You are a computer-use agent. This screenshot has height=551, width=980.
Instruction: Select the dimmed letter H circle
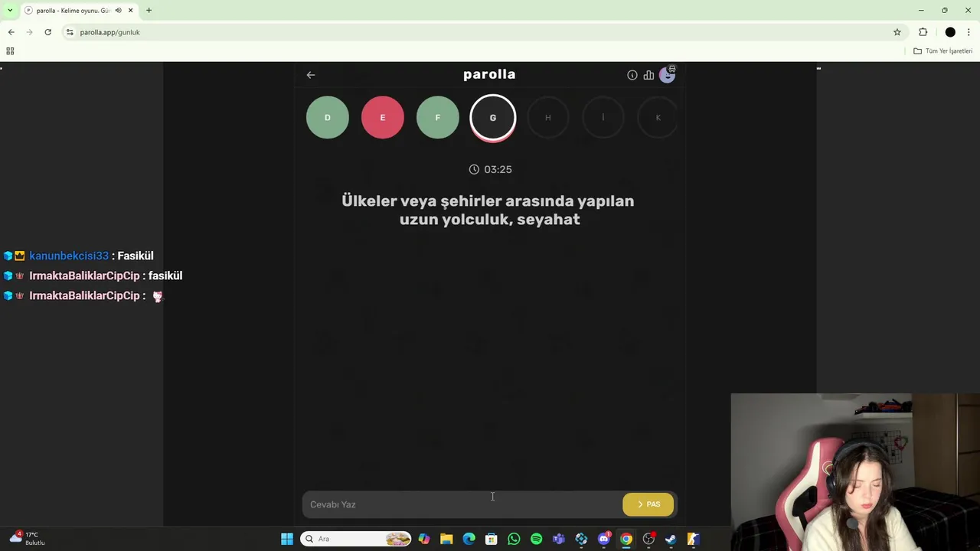[548, 117]
